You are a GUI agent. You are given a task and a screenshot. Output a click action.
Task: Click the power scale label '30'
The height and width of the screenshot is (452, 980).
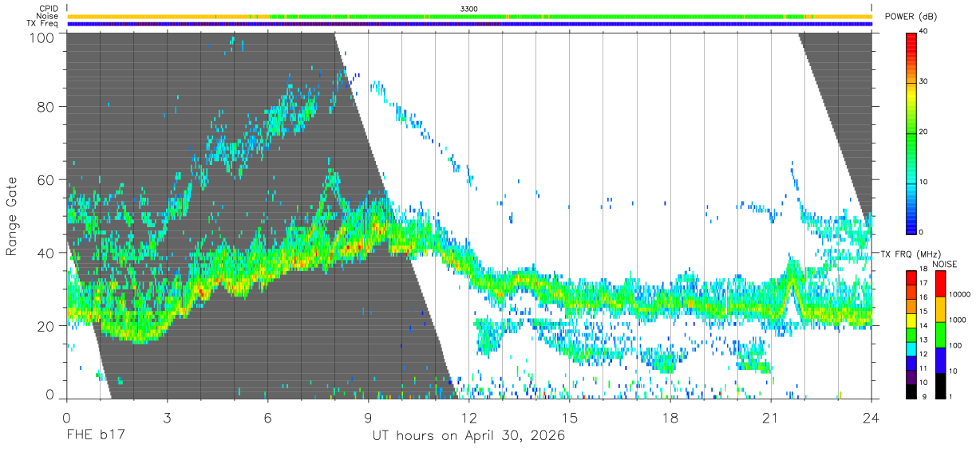924,81
